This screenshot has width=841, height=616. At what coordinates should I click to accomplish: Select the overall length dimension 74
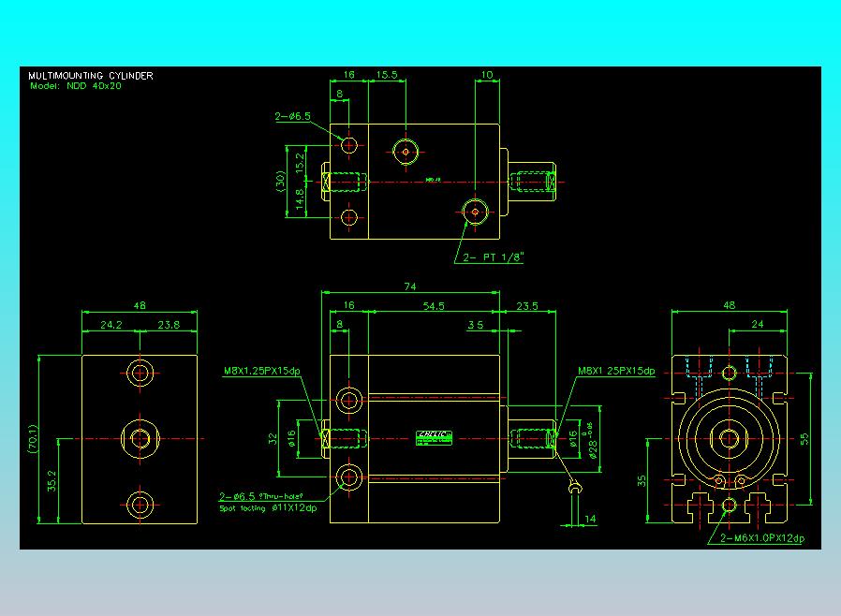(410, 286)
